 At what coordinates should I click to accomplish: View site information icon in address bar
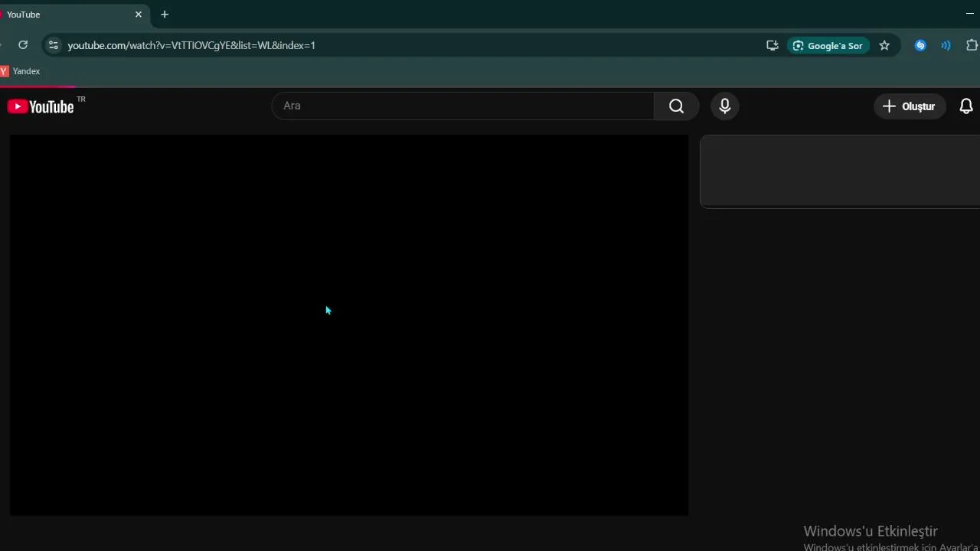tap(53, 45)
